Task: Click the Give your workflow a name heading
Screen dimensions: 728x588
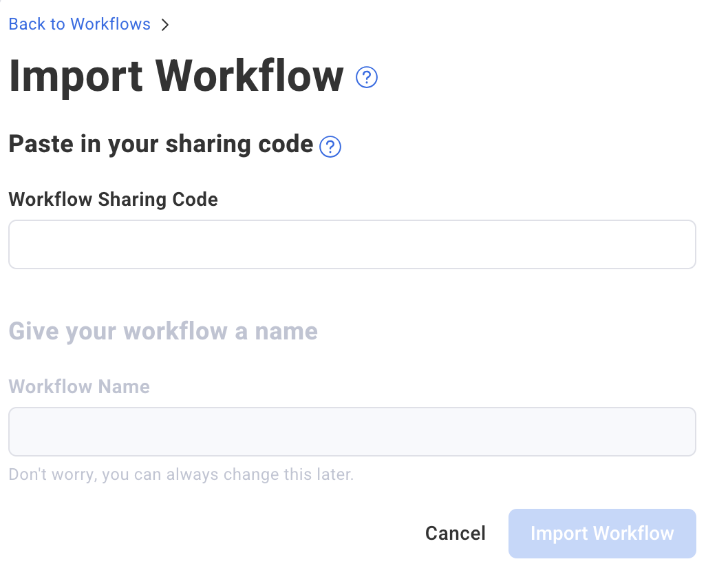Action: (x=163, y=332)
